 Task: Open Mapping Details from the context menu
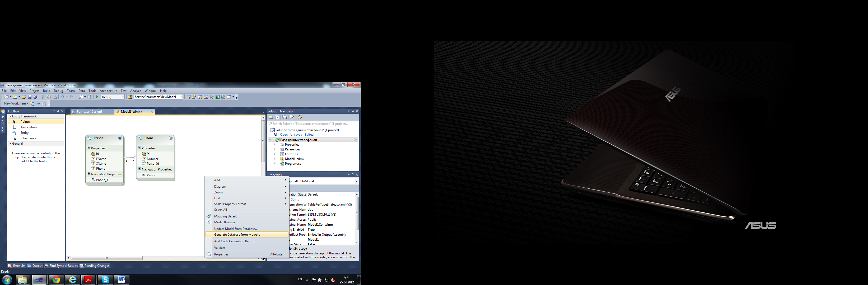247,216
